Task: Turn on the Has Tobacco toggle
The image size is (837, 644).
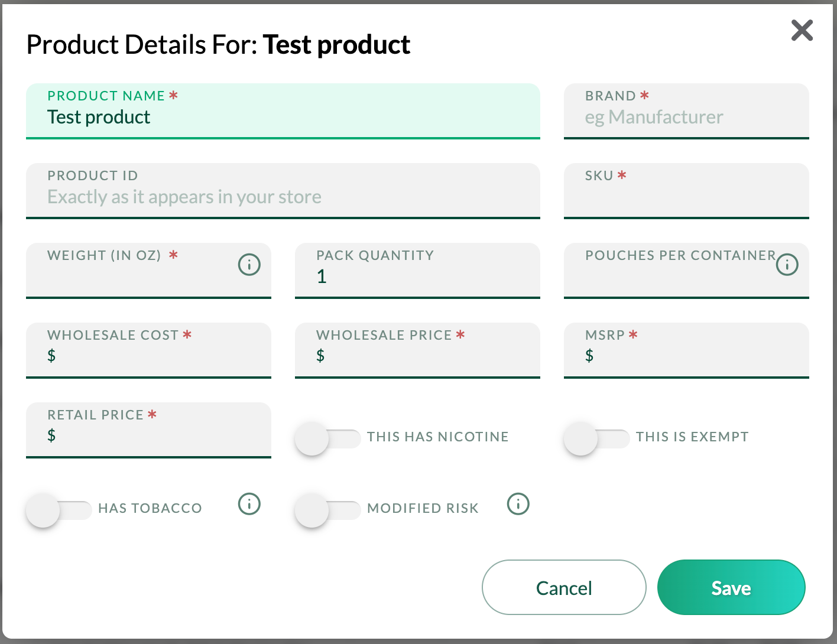Action: pos(59,510)
